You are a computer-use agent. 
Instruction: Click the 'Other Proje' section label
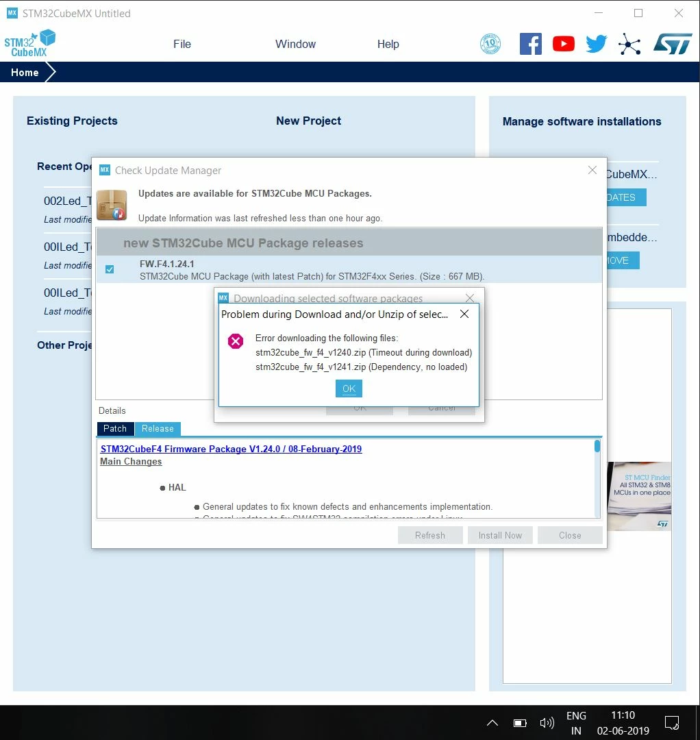[64, 345]
